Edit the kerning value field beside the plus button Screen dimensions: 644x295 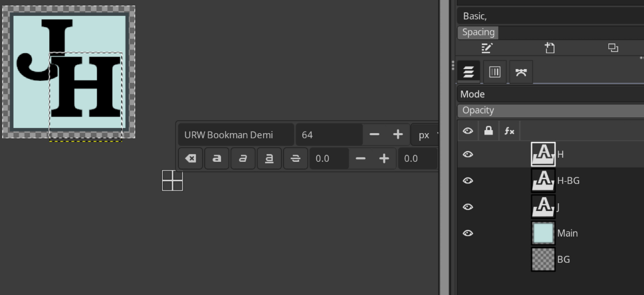coord(418,159)
